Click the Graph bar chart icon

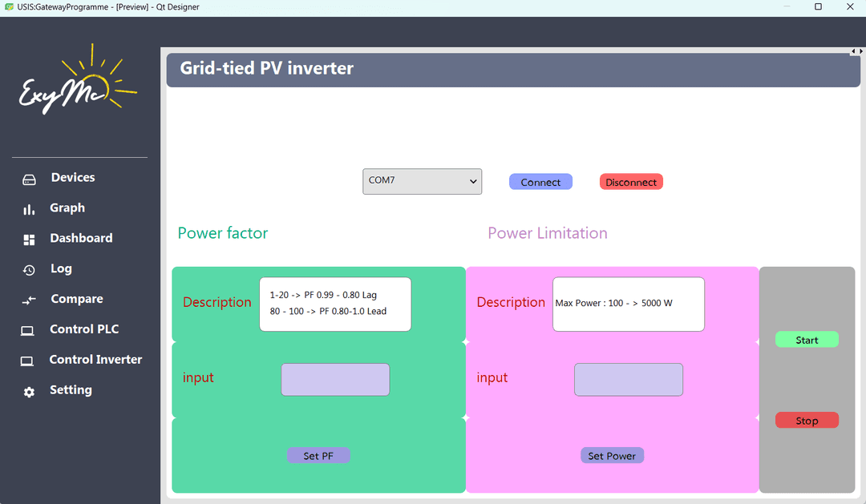[29, 210]
